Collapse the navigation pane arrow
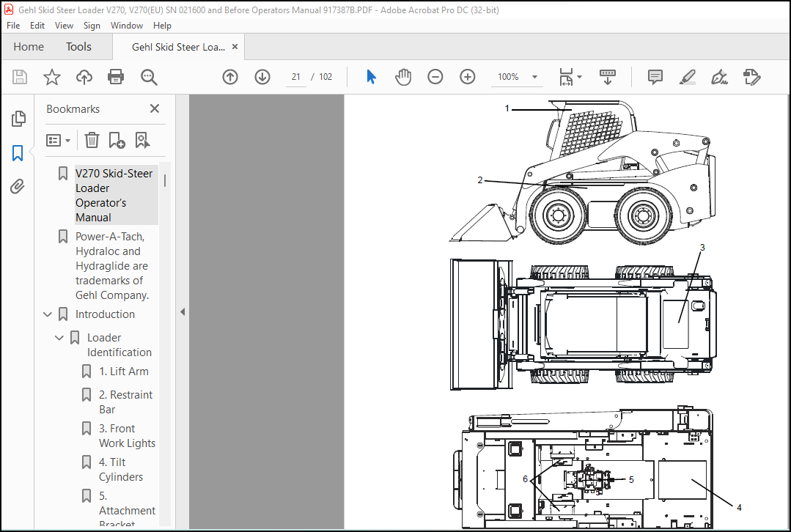The image size is (791, 532). pos(183,312)
